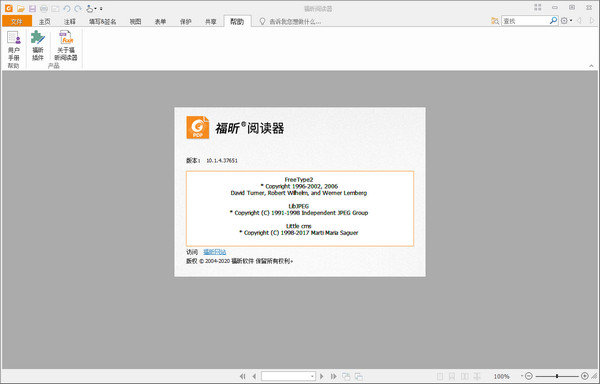
Task: Click the zoom slider handle
Action: tap(557, 376)
